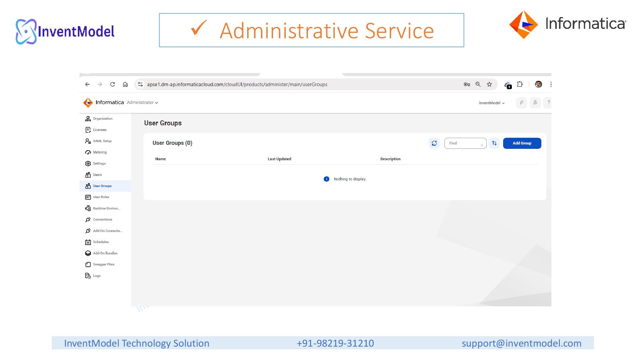Viewport: 644px width, 362px height.
Task: Open the password key icon
Action: (x=467, y=84)
